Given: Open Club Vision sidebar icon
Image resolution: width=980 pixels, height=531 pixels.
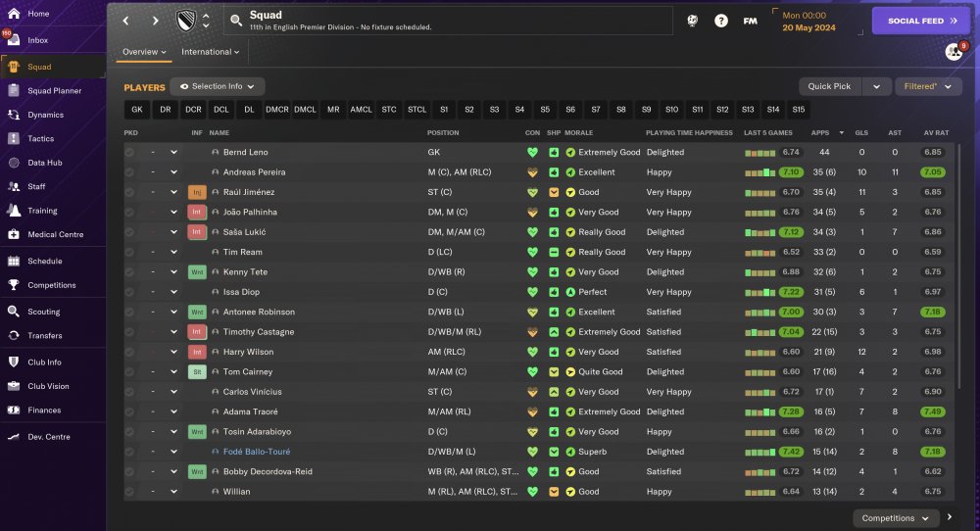Looking at the screenshot, I should (x=14, y=386).
